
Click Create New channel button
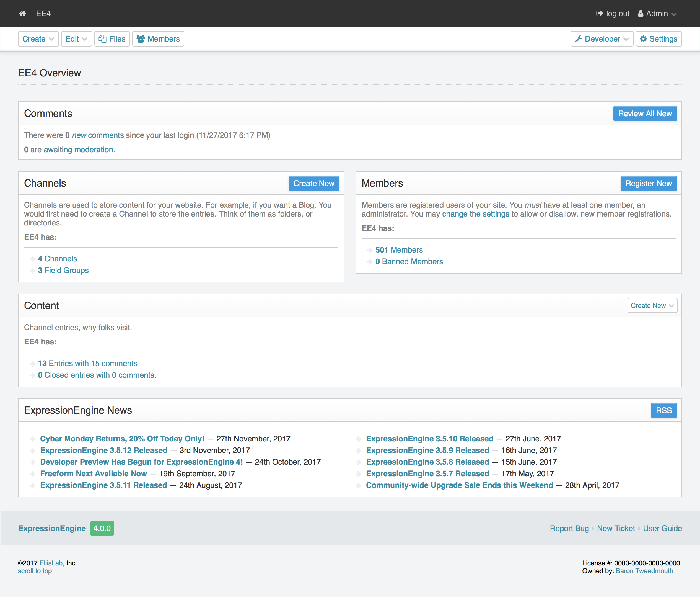pos(313,183)
